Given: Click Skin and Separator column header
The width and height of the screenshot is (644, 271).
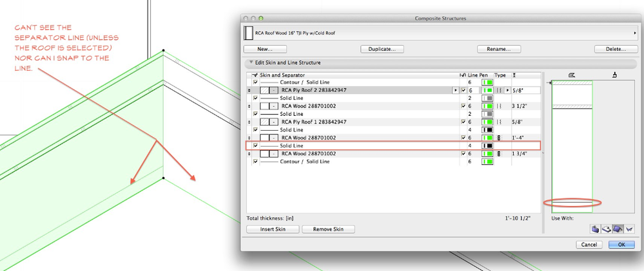Looking at the screenshot, I should (282, 75).
